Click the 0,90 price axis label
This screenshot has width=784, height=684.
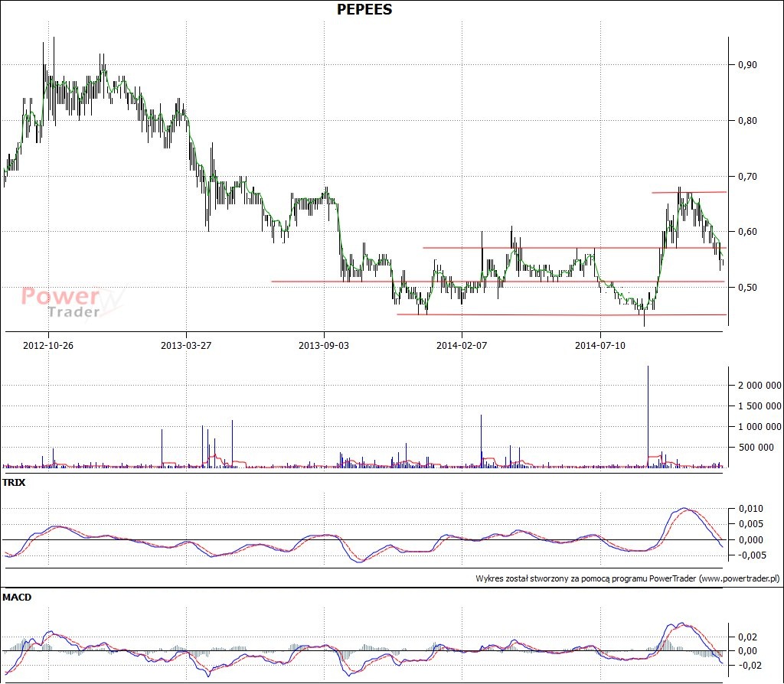[x=747, y=65]
